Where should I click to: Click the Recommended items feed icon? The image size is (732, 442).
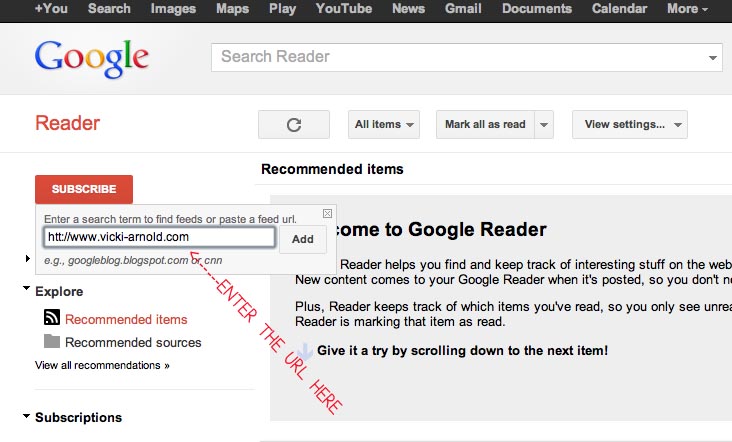(52, 319)
